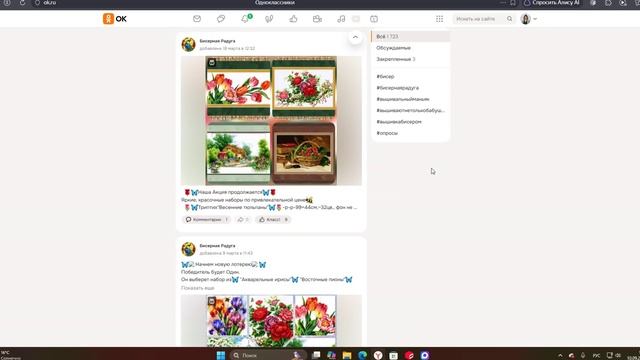This screenshot has width=640, height=360.
Task: Click the taskbar search box
Action: click(x=268, y=355)
